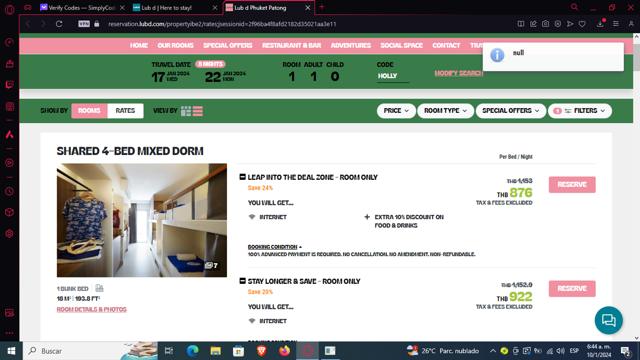Screen dimensions: 640x360
Task: Click the HOLLY promo code field
Action: 392,76
